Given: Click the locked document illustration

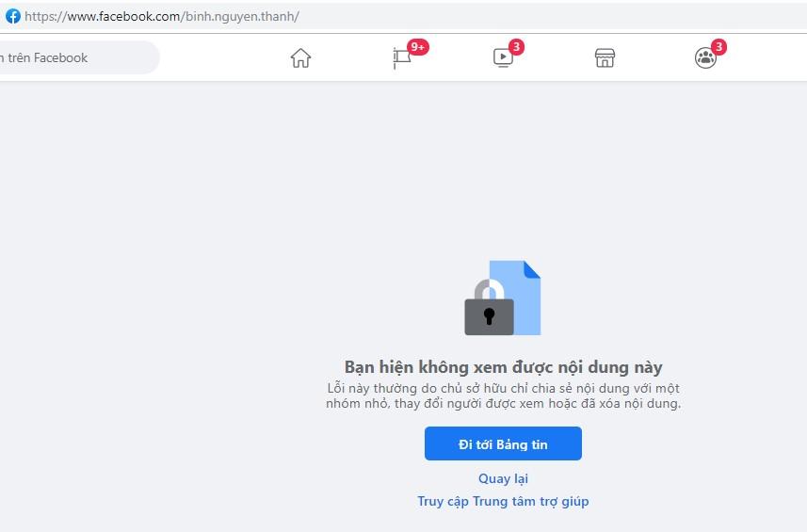Looking at the screenshot, I should (x=503, y=298).
